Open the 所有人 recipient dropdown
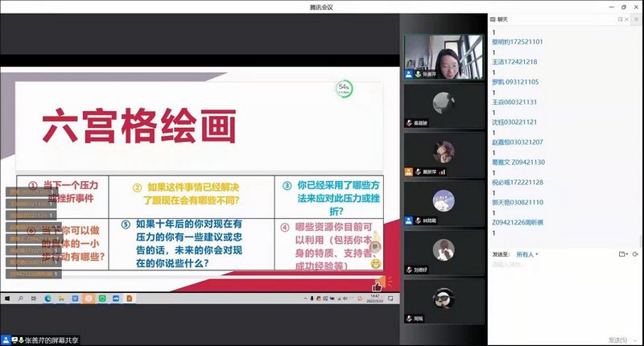The width and height of the screenshot is (644, 346). (x=527, y=254)
